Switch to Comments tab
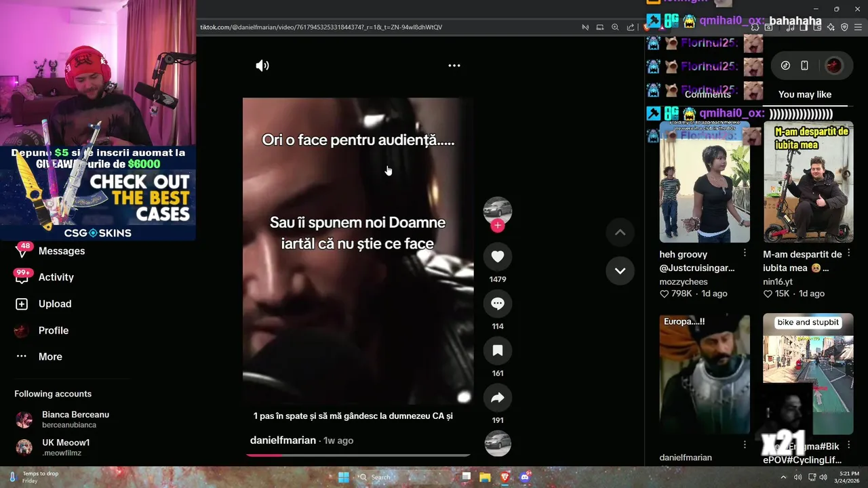 coord(707,94)
